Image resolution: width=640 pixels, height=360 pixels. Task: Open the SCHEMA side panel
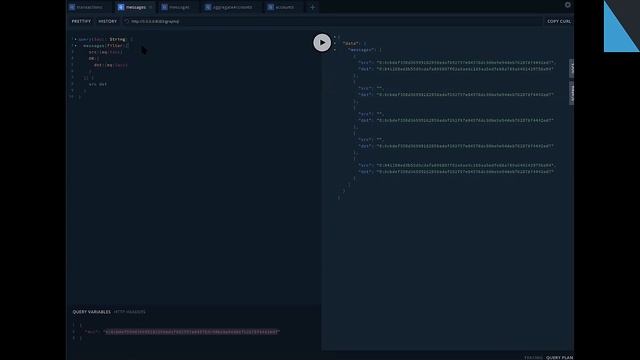(571, 93)
